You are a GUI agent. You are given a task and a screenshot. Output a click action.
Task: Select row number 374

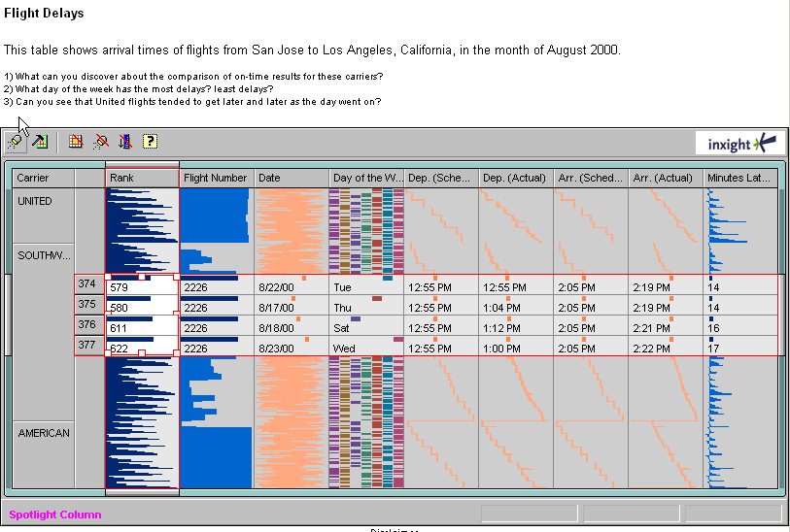[87, 283]
